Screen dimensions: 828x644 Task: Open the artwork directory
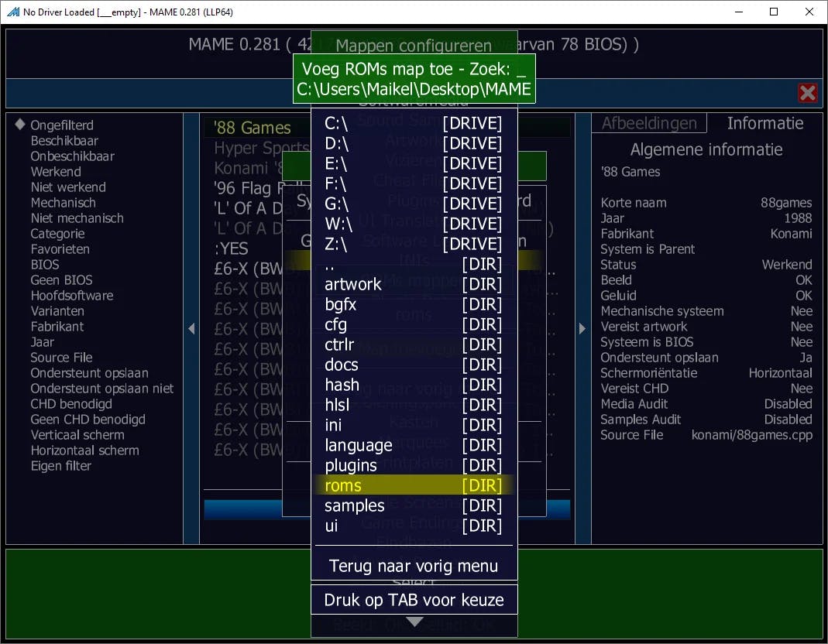pos(414,284)
